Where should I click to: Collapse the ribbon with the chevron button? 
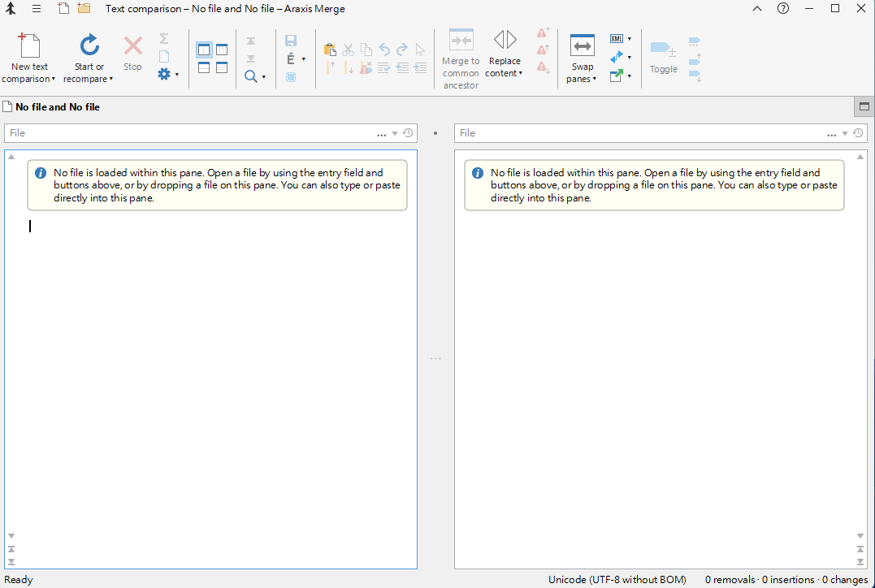coord(756,8)
